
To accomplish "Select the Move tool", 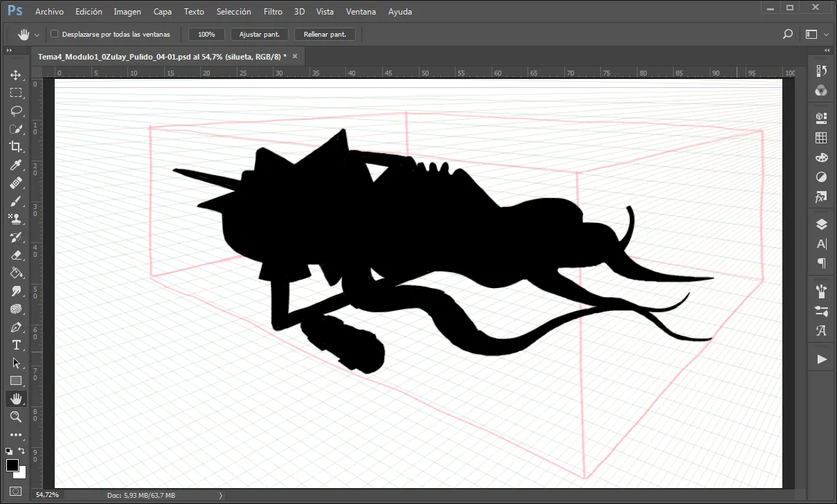I will point(16,75).
